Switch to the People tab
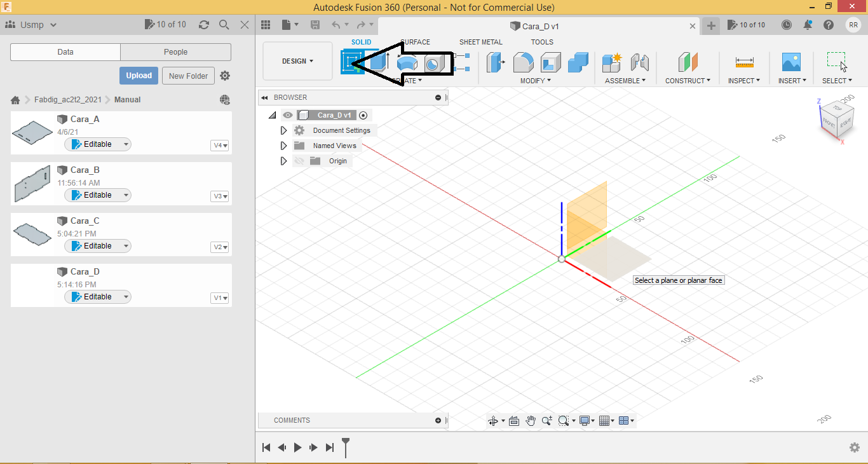Screen dimensions: 868x464 (175, 52)
